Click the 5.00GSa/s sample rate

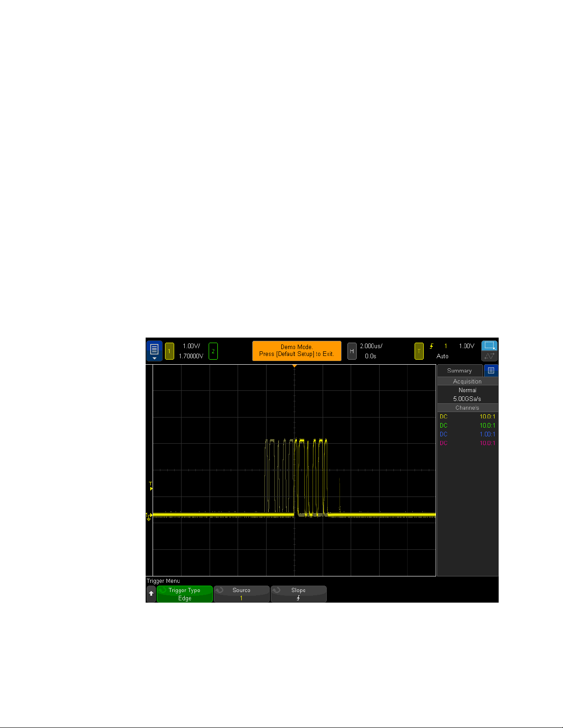point(467,399)
